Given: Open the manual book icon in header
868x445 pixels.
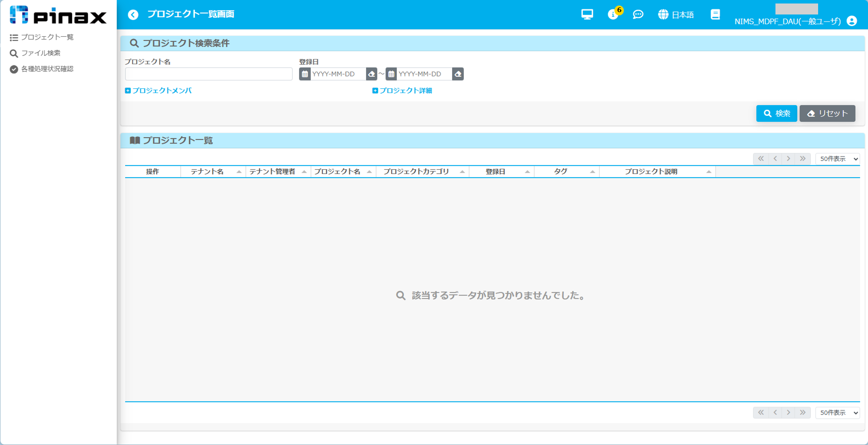Looking at the screenshot, I should 715,14.
